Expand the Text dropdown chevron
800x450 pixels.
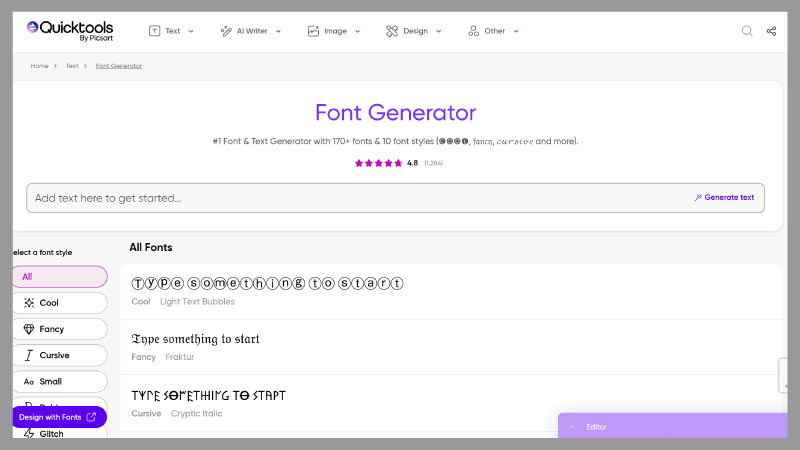[x=191, y=32]
